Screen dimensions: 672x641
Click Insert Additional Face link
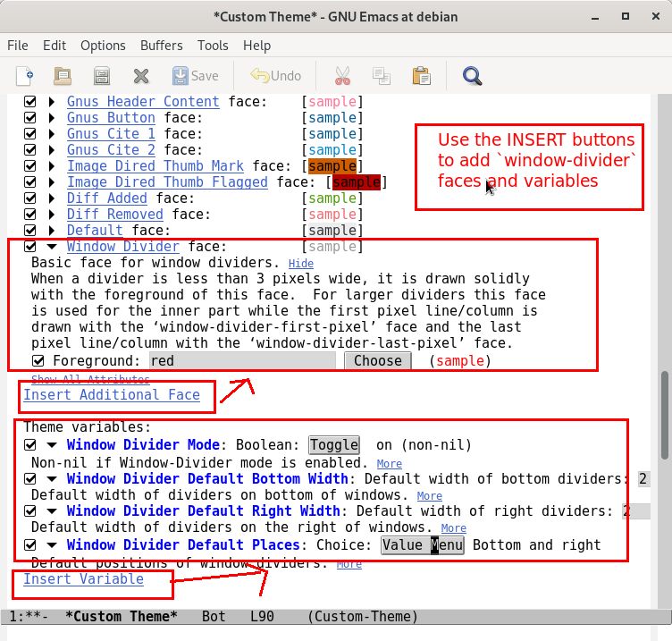click(x=112, y=394)
